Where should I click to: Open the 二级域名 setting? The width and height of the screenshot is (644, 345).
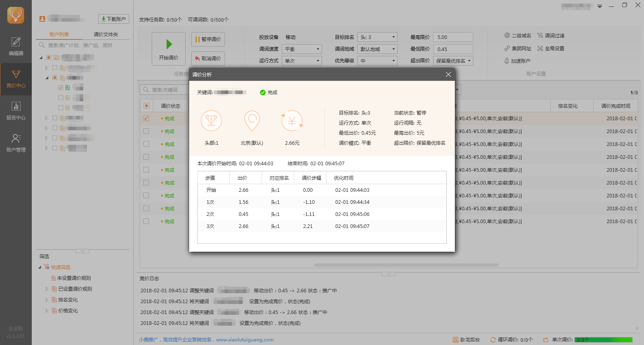pos(518,36)
